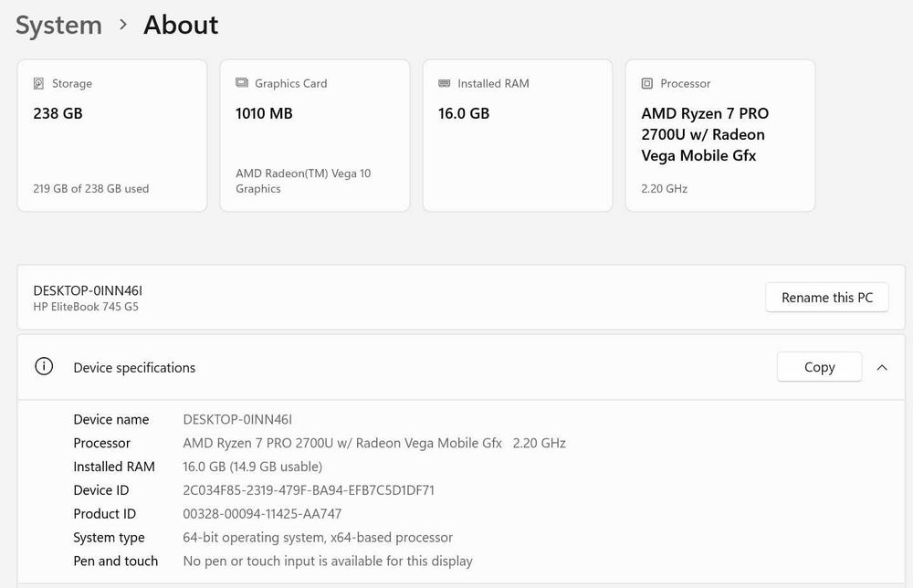Select '16.0 GB (14.9 GB usable)' value

252,467
